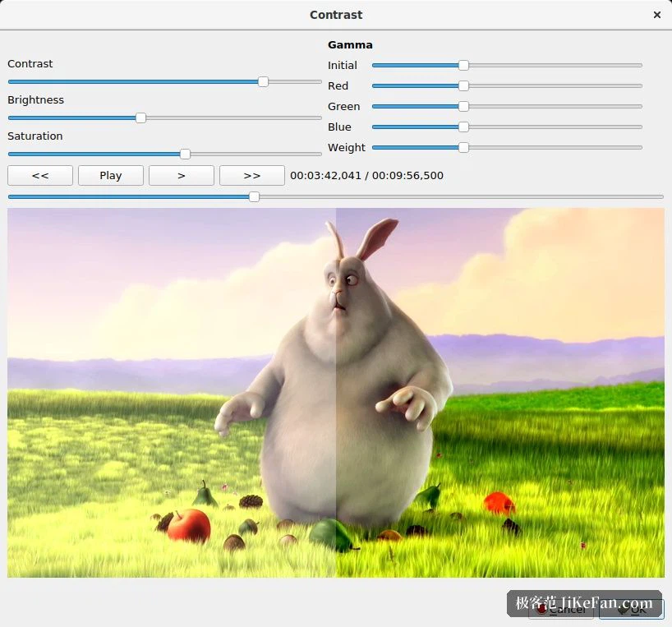The height and width of the screenshot is (627, 672).
Task: Click the Blue label
Action: (x=339, y=127)
